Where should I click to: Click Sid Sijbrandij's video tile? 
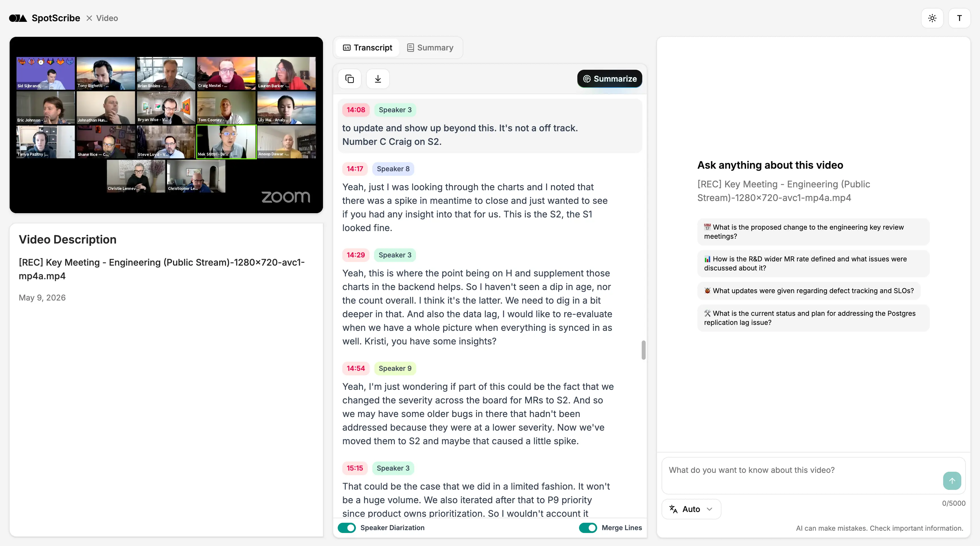(x=45, y=73)
